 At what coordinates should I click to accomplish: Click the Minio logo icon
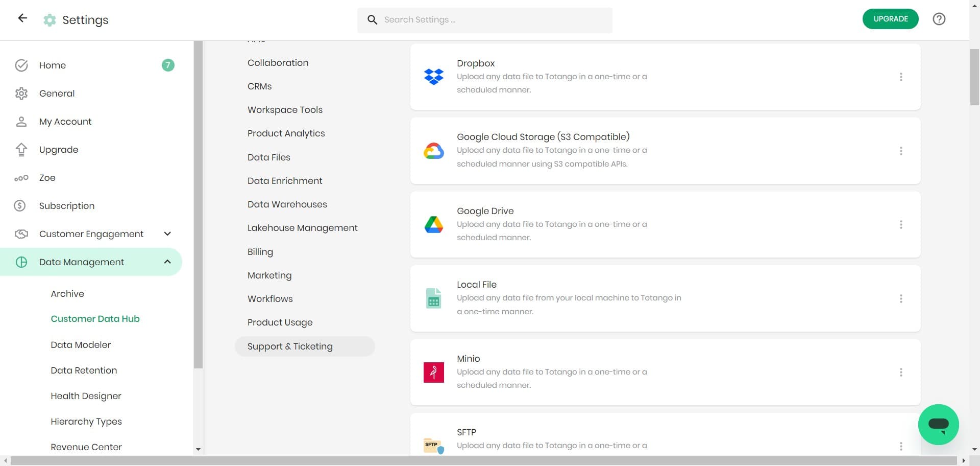click(x=433, y=372)
